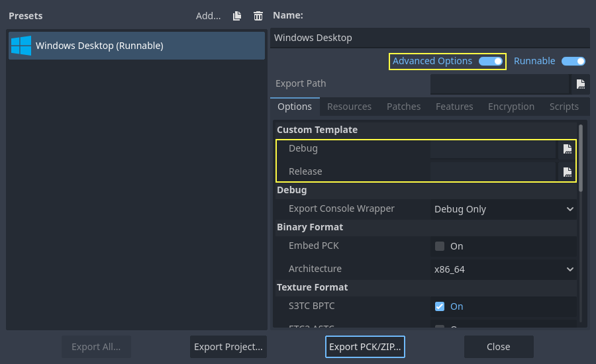
Task: Select the Windows logo preset icon
Action: point(21,46)
